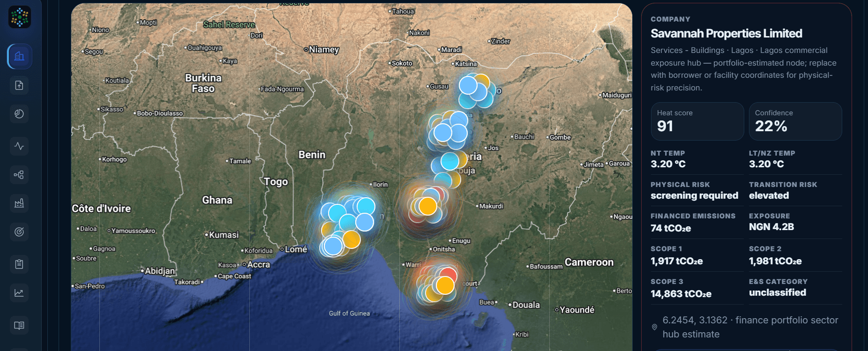The image size is (868, 351).
Task: Open the pie chart sidebar icon
Action: pos(19,114)
